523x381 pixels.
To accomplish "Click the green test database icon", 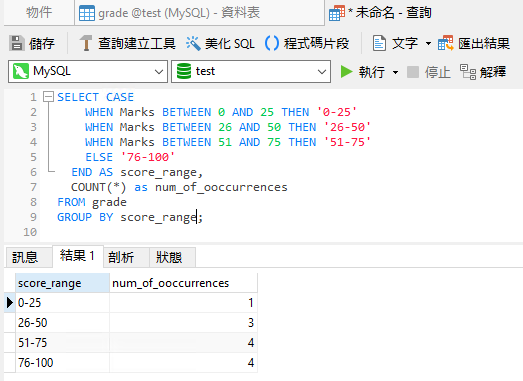I will (x=184, y=71).
